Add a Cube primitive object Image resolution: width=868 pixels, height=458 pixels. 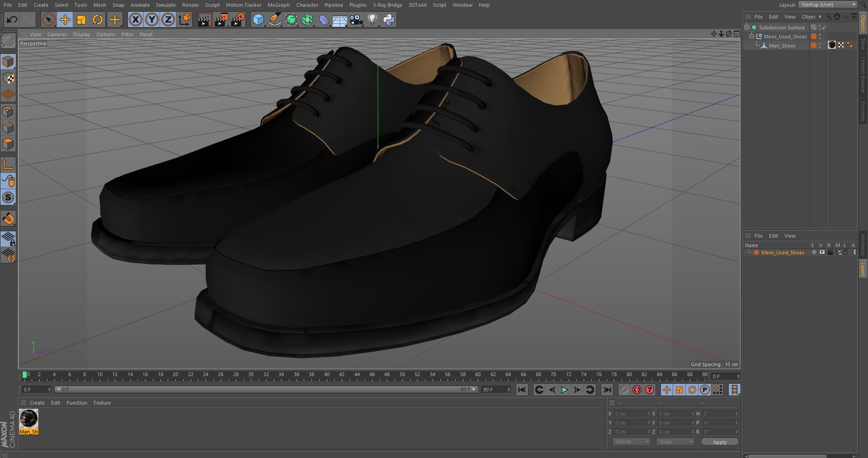point(258,19)
